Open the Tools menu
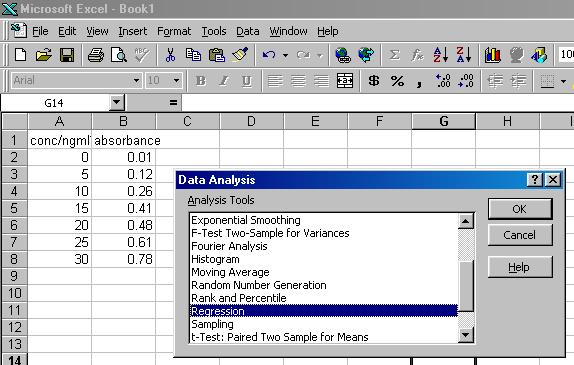This screenshot has width=574, height=365. (x=214, y=31)
